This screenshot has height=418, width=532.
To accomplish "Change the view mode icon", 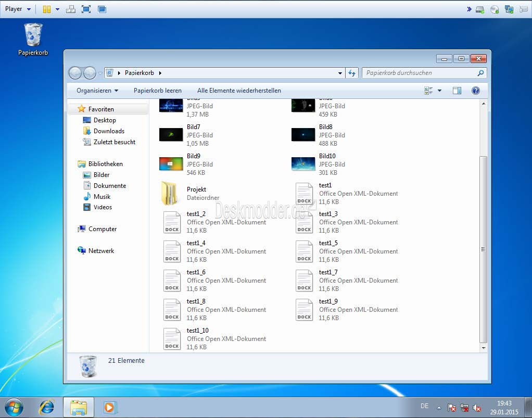I will pos(428,91).
